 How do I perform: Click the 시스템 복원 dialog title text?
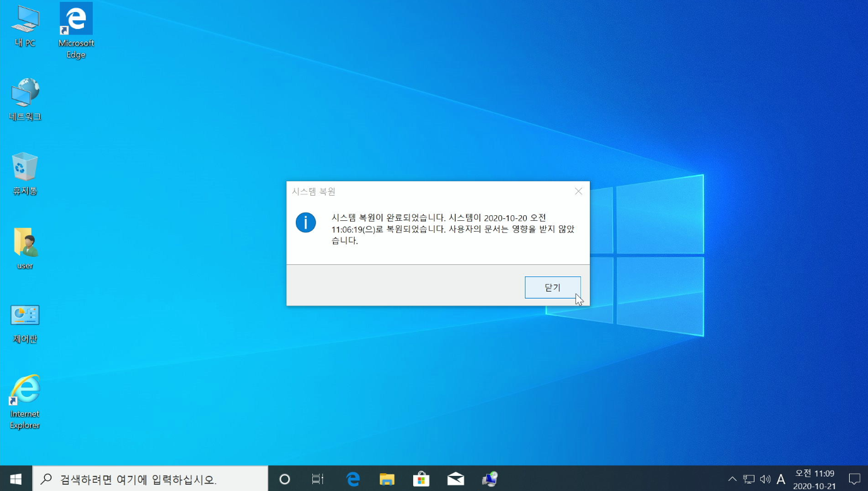click(x=314, y=191)
